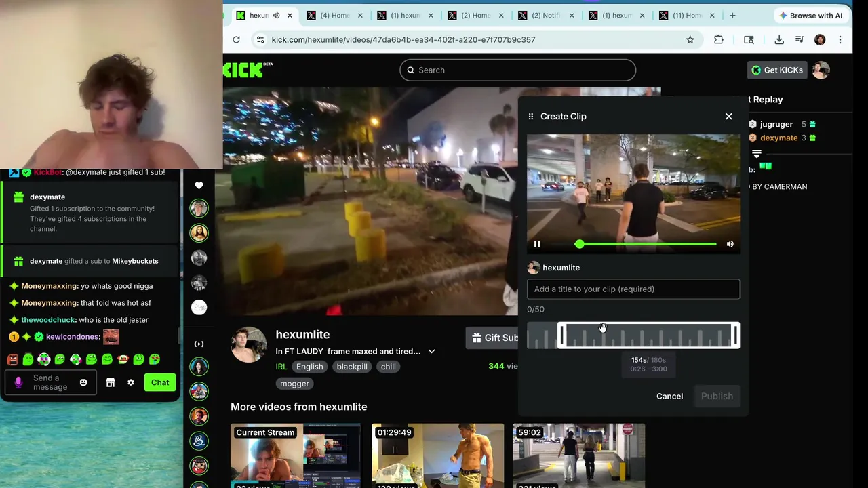Cancel the clip creation
The image size is (868, 488).
(x=669, y=396)
